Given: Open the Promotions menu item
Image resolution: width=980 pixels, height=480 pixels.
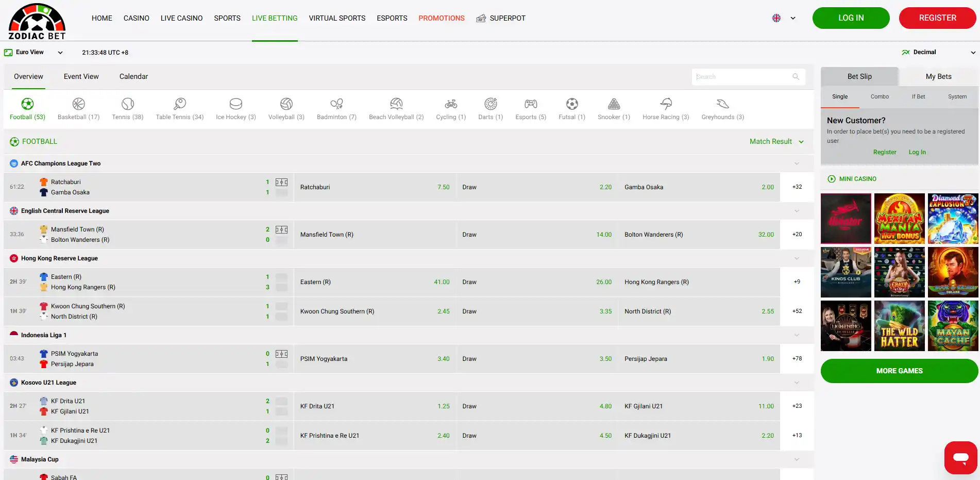Looking at the screenshot, I should [x=442, y=18].
